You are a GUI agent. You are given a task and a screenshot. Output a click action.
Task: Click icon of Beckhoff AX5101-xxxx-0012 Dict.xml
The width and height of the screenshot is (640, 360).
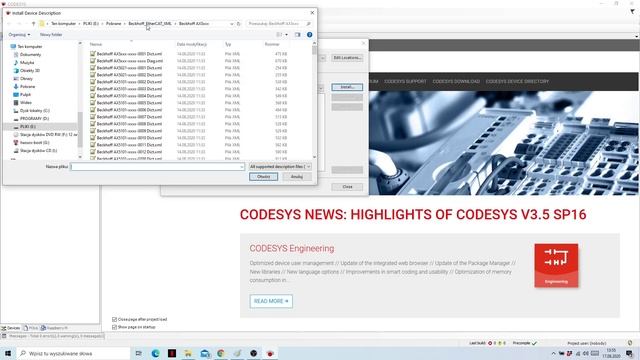click(x=93, y=151)
